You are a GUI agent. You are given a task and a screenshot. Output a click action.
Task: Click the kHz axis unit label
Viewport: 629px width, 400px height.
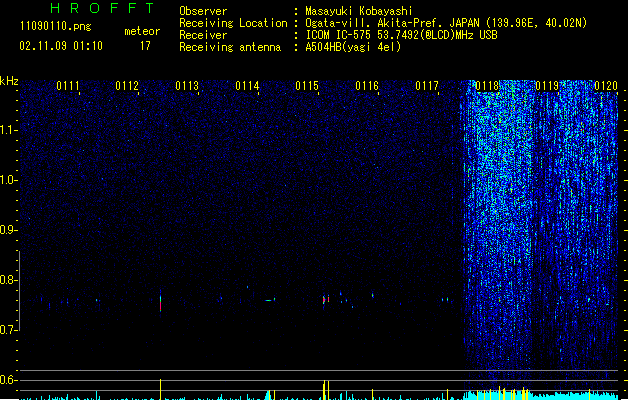[x=9, y=81]
